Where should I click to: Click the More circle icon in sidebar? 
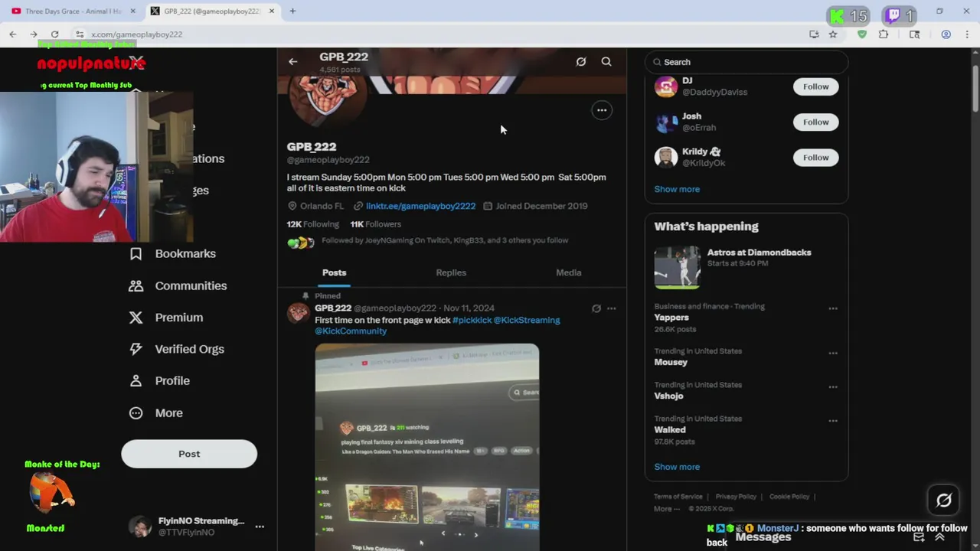[x=136, y=412]
